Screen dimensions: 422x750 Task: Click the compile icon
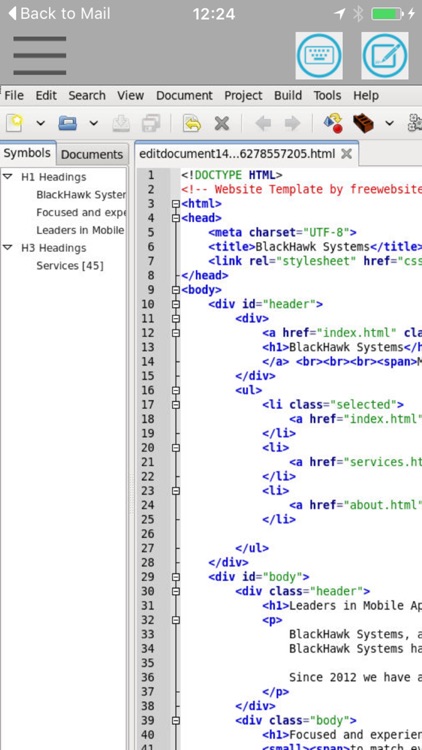point(333,123)
